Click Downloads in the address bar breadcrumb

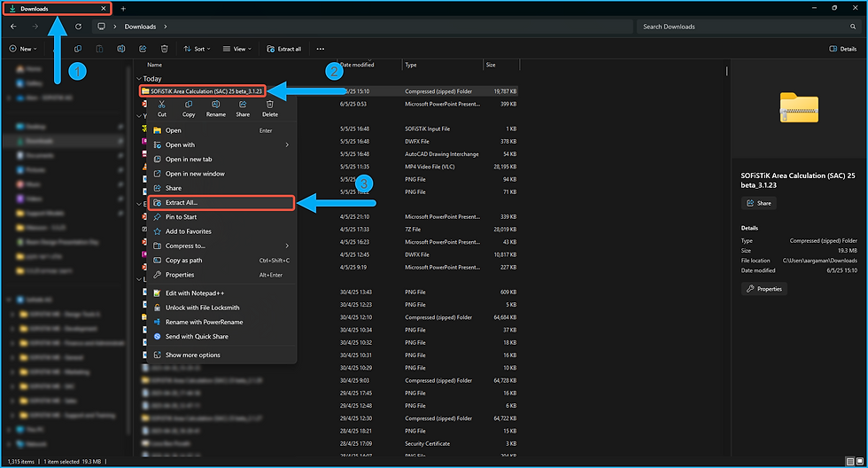pyautogui.click(x=140, y=27)
